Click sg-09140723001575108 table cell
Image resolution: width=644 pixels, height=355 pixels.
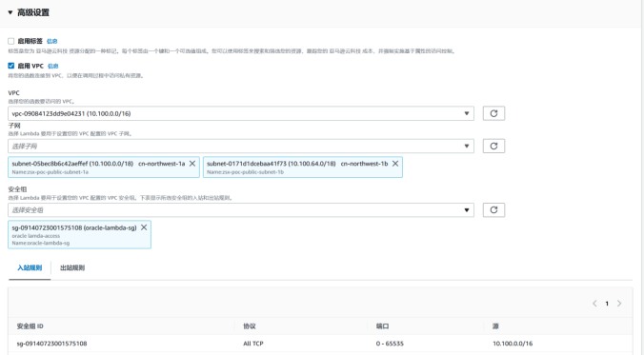click(x=51, y=344)
